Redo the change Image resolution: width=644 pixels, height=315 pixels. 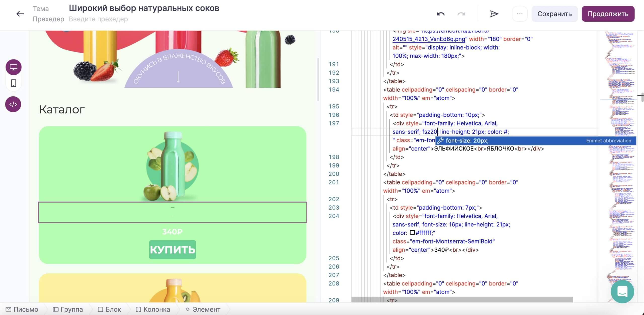[x=461, y=14]
